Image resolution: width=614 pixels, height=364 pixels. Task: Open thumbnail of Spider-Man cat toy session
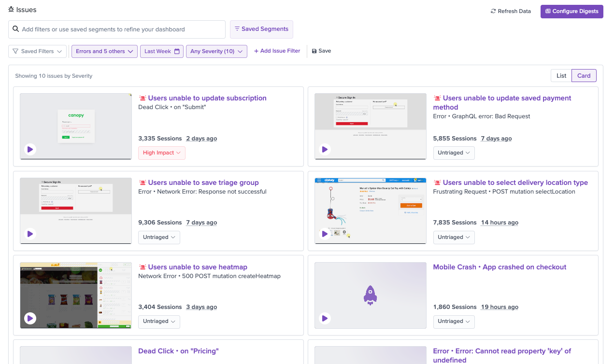[x=371, y=210]
